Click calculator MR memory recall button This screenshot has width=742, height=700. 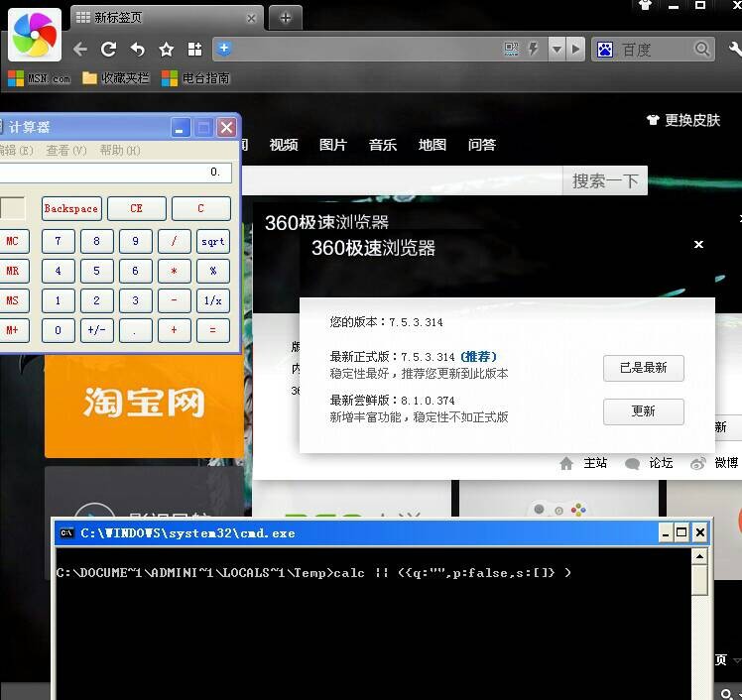click(13, 271)
